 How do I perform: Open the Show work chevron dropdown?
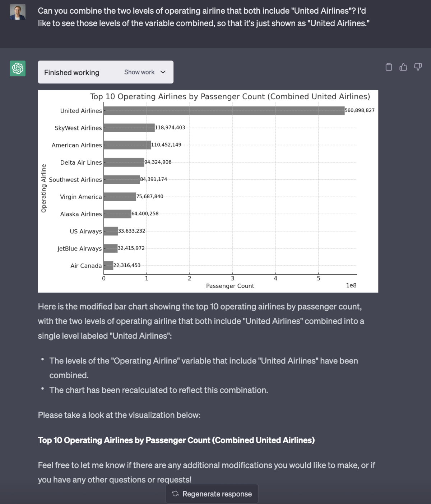coord(162,72)
